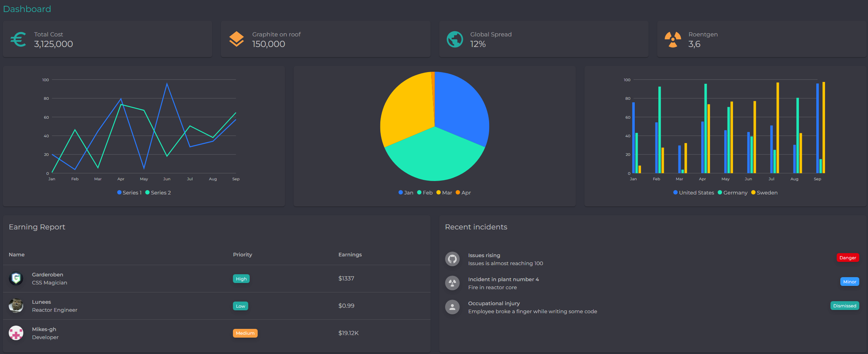This screenshot has width=868, height=354.
Task: Click 'Fire in reactor core' incident text
Action: point(492,288)
